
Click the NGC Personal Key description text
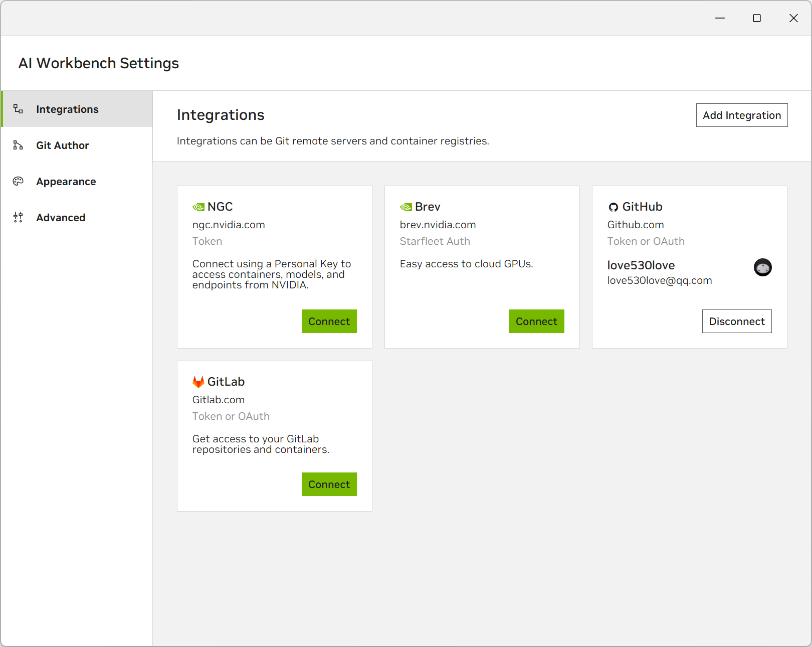coord(272,274)
